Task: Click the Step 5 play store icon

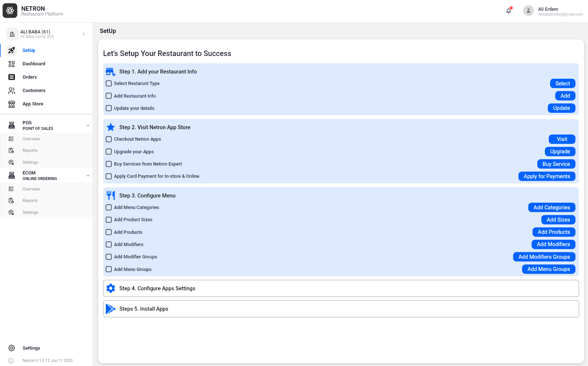Action: (x=110, y=309)
